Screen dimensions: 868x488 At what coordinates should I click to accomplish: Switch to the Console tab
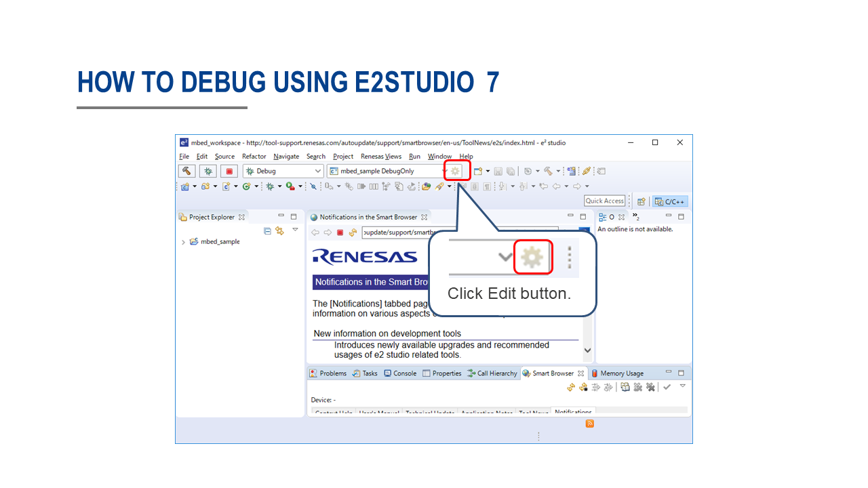coord(400,373)
